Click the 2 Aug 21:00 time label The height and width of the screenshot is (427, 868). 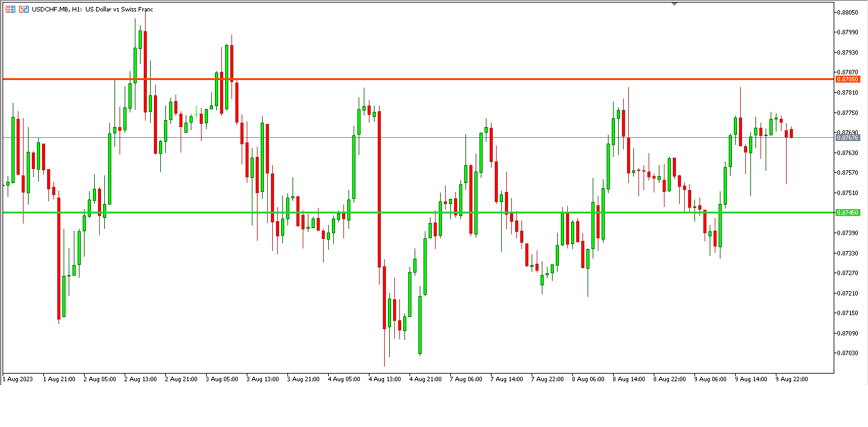tap(181, 379)
